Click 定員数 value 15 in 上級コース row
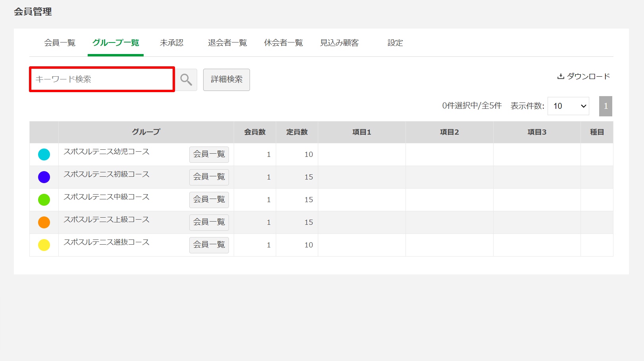Viewport: 644px width, 361px height. tap(309, 222)
